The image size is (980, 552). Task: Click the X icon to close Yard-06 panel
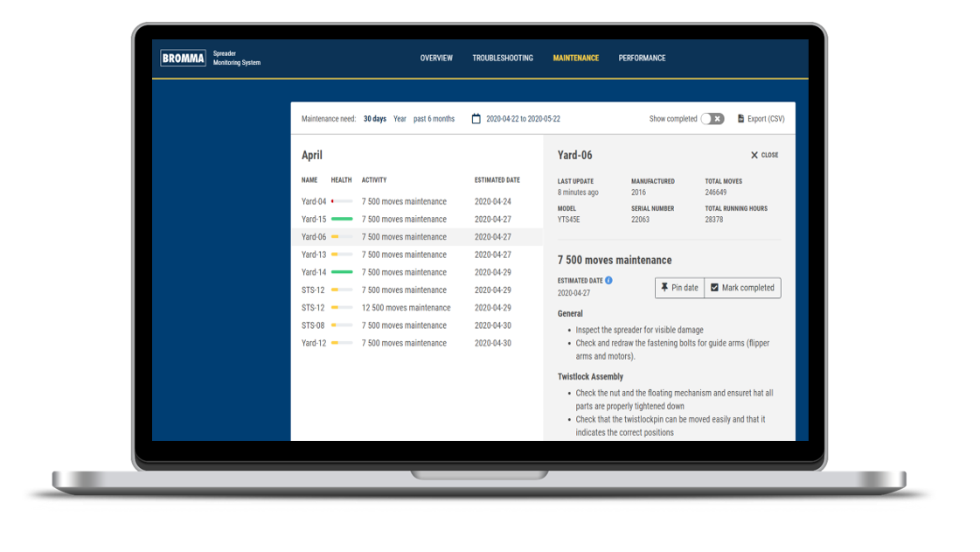click(x=754, y=156)
